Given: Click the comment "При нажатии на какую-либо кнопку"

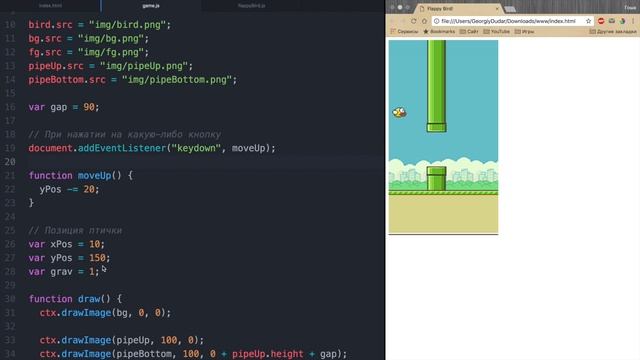Looking at the screenshot, I should click(124, 134).
